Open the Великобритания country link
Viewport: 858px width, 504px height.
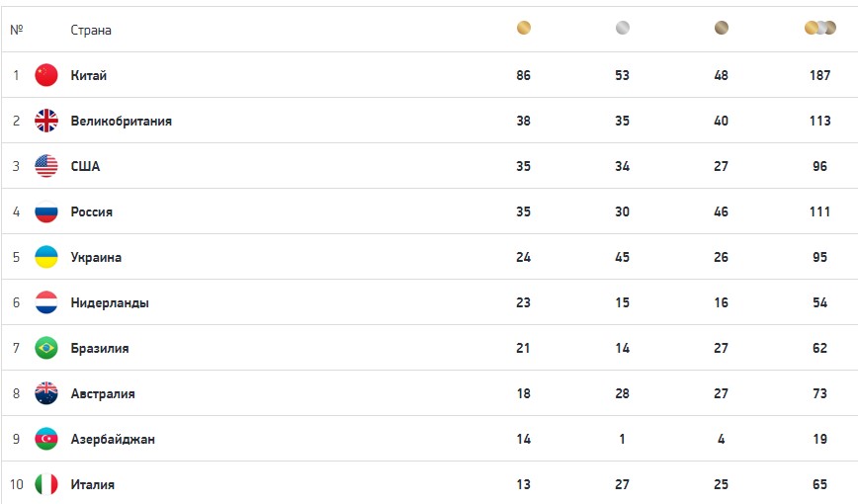point(121,121)
